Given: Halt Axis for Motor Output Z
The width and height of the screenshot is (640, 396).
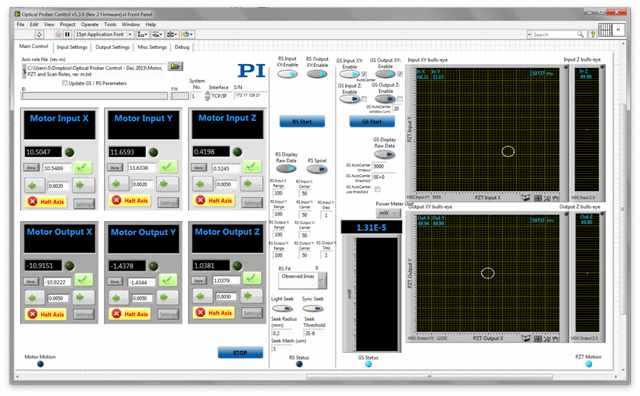Looking at the screenshot, I should (214, 313).
